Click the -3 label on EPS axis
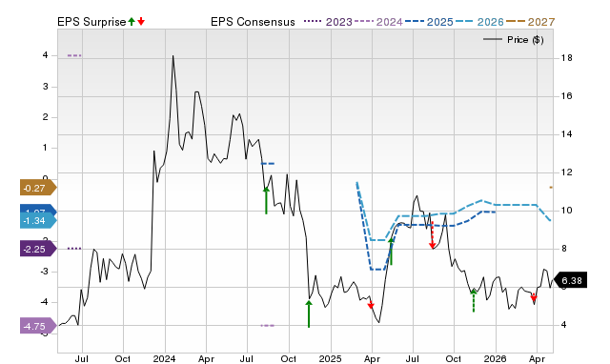This screenshot has height=364, width=610. tap(44, 272)
